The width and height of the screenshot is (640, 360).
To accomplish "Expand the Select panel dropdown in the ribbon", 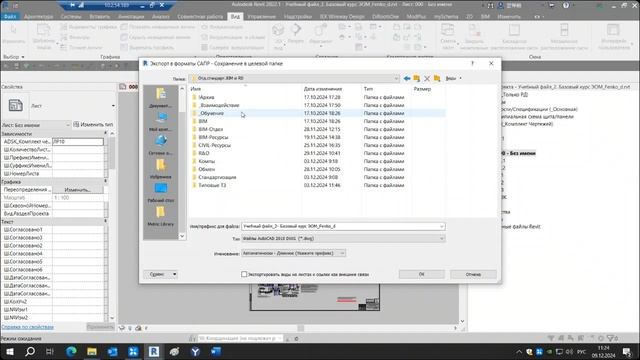I will (14, 57).
